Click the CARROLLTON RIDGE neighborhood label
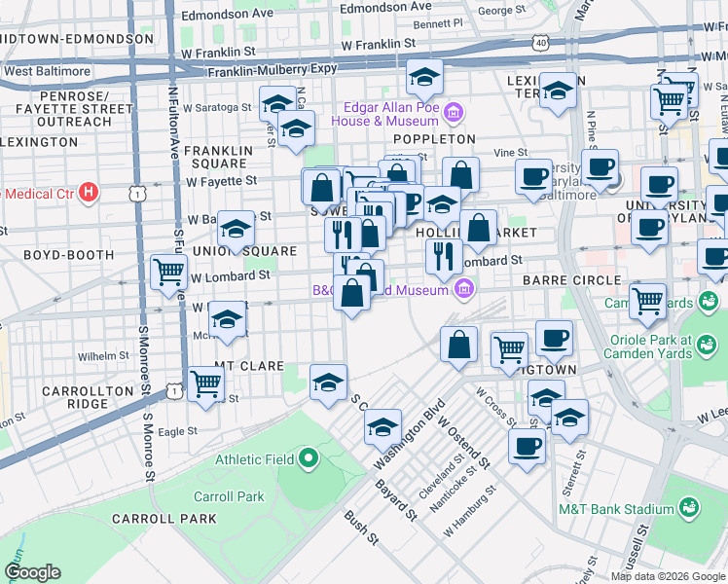The height and width of the screenshot is (584, 728). click(x=88, y=397)
